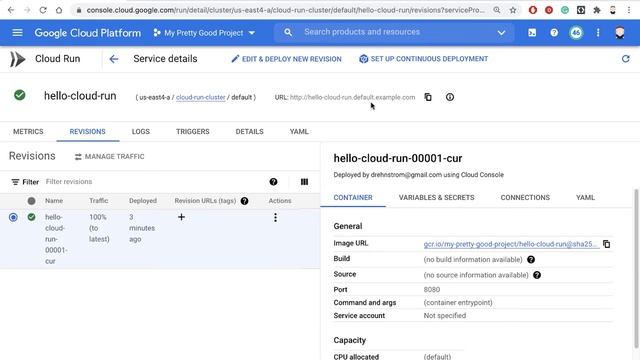Screen dimensions: 640x360
Task: Switch to the Connections tab
Action: (x=525, y=198)
